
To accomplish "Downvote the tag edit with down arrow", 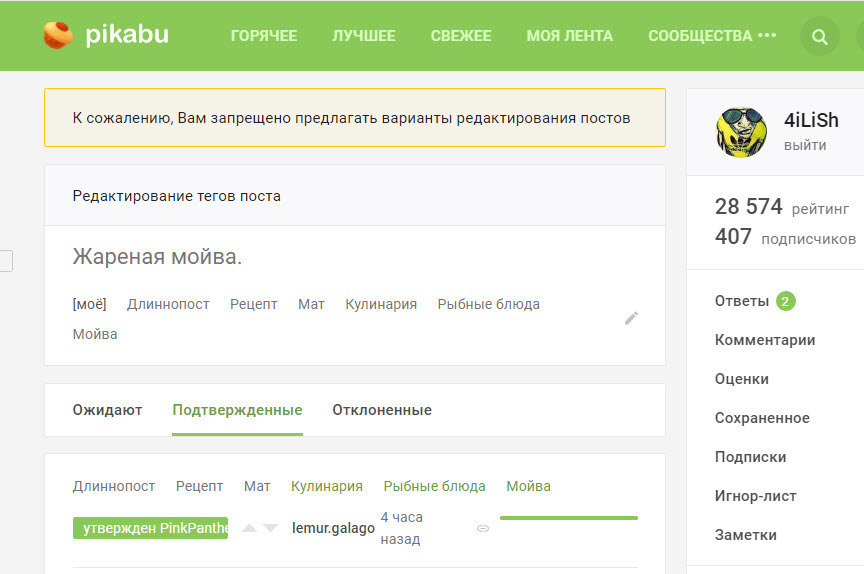I will tap(270, 528).
